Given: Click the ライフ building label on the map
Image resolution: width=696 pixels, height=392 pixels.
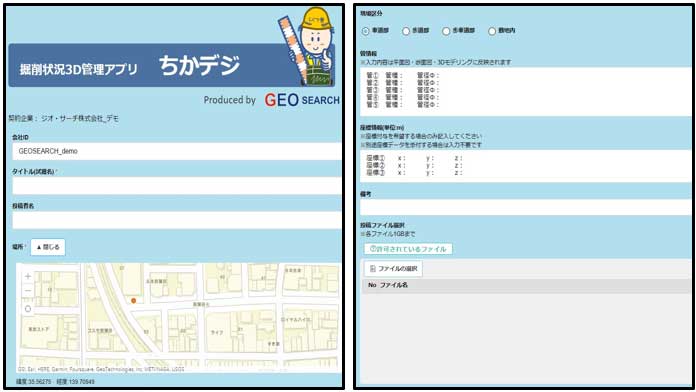Looking at the screenshot, I should click(x=217, y=332).
